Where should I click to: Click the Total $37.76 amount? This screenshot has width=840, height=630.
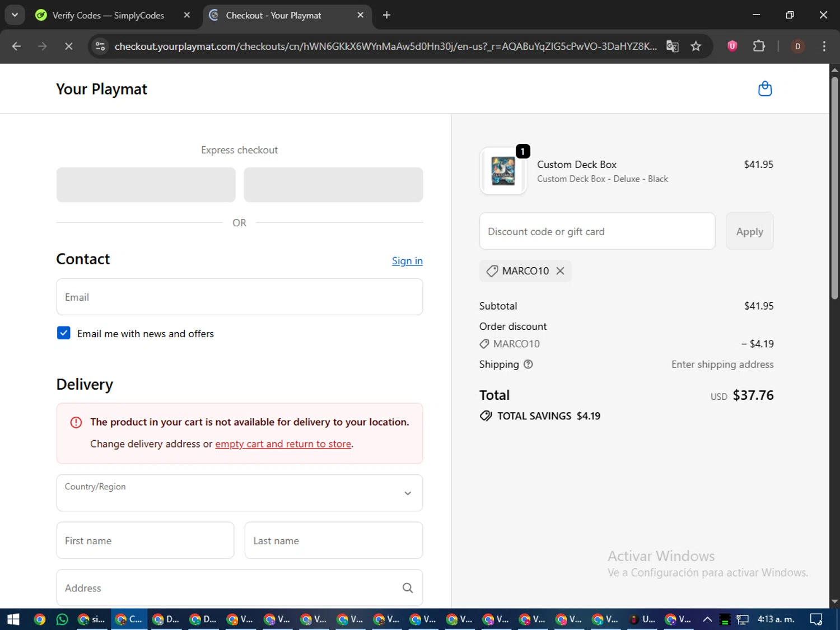(753, 395)
